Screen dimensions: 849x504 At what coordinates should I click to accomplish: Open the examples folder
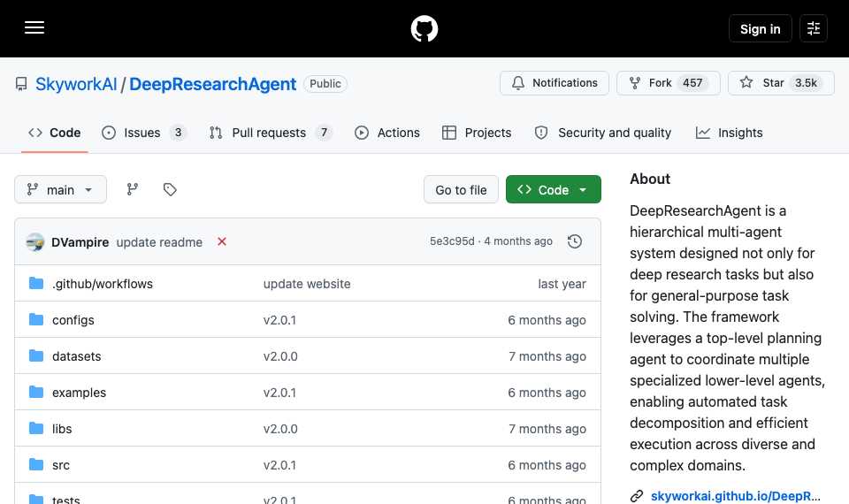[x=79, y=393]
